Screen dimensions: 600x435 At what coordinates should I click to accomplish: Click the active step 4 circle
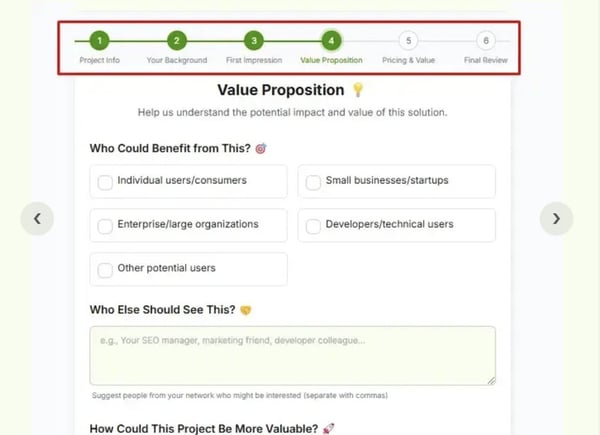pyautogui.click(x=331, y=41)
